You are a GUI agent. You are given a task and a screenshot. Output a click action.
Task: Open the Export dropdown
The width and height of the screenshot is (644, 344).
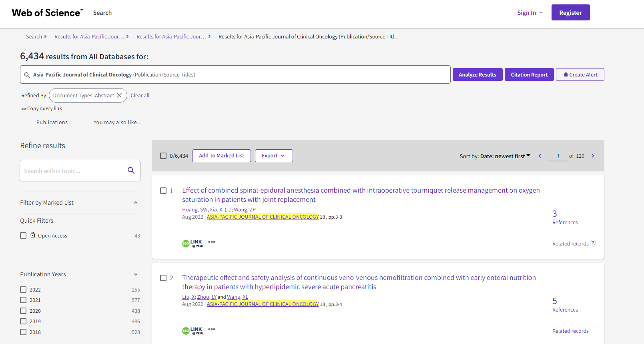point(274,156)
